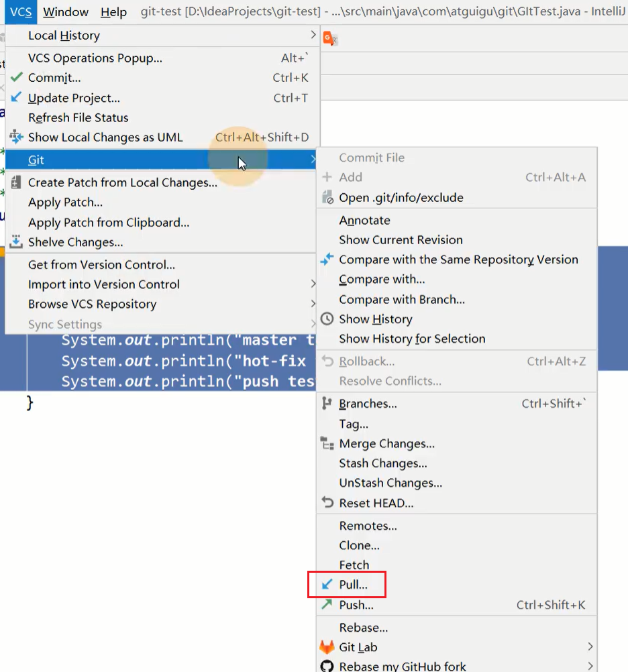Click the green Push arrow icon
The height and width of the screenshot is (672, 628).
(x=327, y=604)
